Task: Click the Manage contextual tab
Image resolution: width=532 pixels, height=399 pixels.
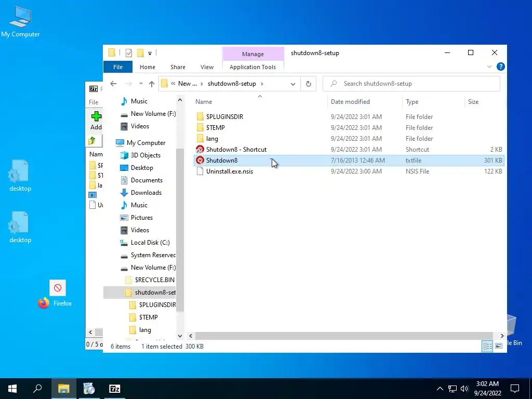Action: coord(253,54)
